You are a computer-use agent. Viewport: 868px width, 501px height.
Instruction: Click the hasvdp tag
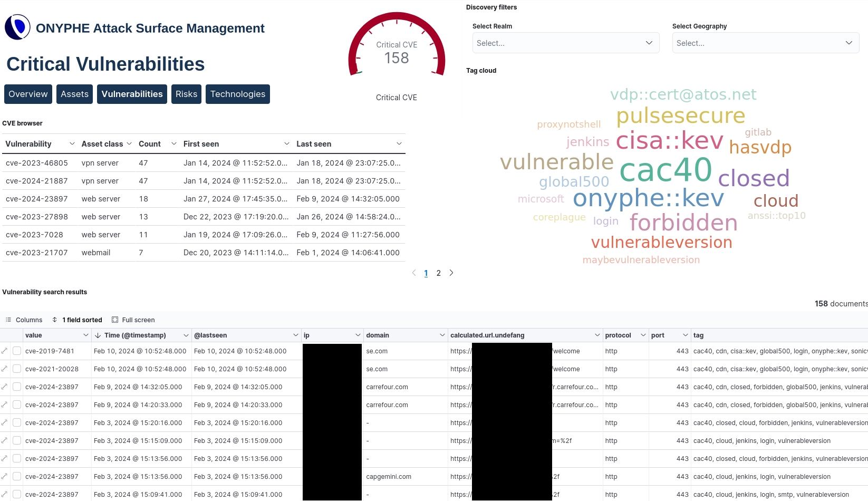(760, 147)
